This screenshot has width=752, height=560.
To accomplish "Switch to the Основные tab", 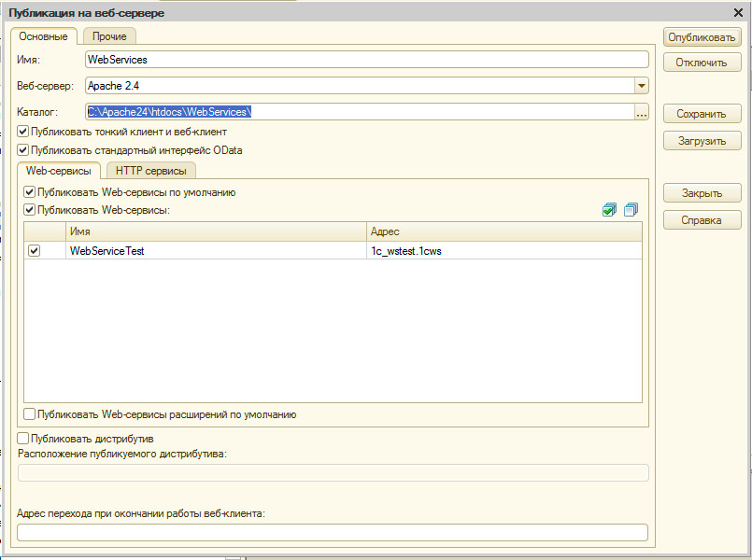I will tap(43, 36).
